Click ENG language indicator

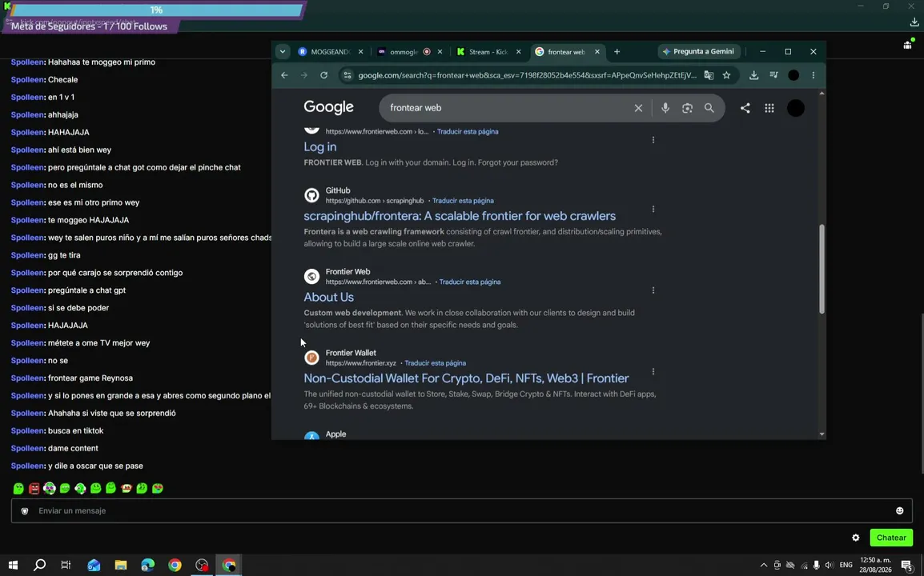click(x=846, y=565)
